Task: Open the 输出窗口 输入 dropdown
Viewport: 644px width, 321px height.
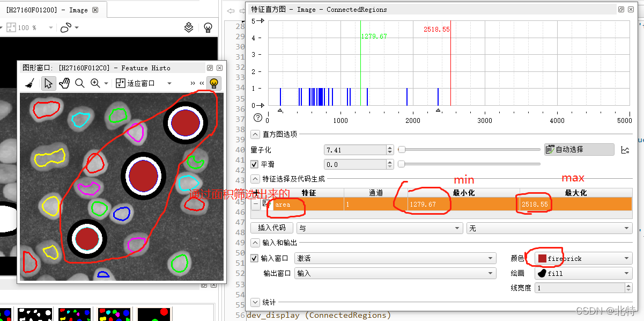Action: [395, 273]
